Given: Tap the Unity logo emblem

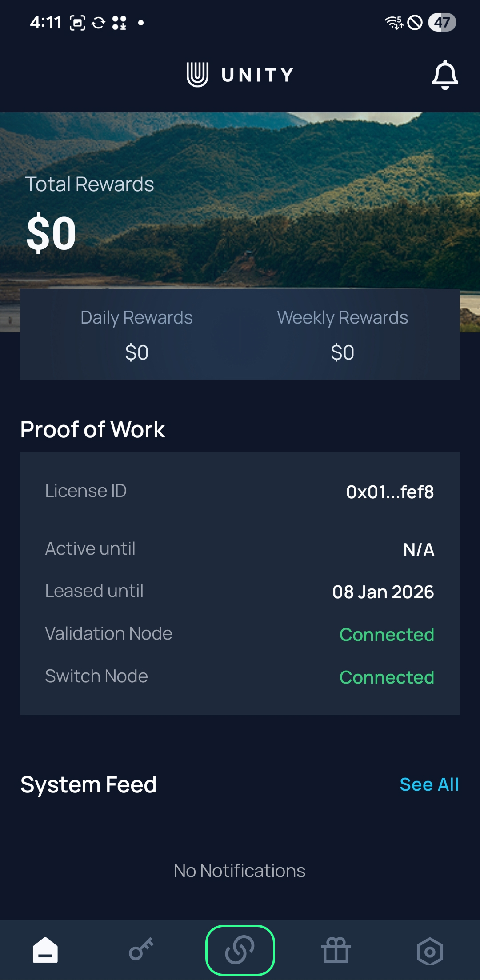Looking at the screenshot, I should pos(197,75).
